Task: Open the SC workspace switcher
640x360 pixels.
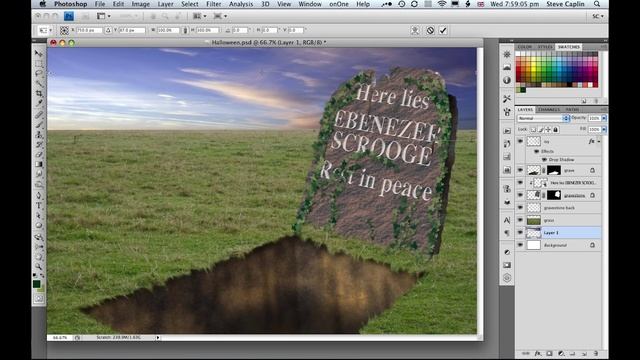Action: click(x=598, y=16)
